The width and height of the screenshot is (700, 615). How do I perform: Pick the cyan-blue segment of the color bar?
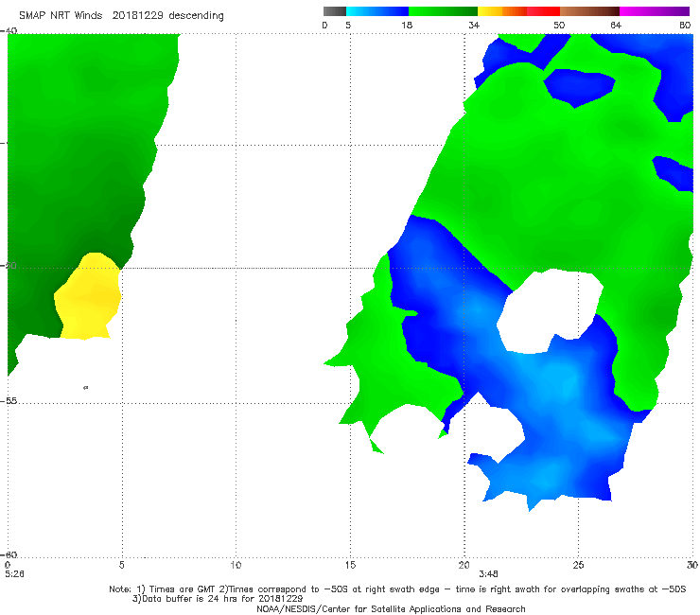(377, 11)
